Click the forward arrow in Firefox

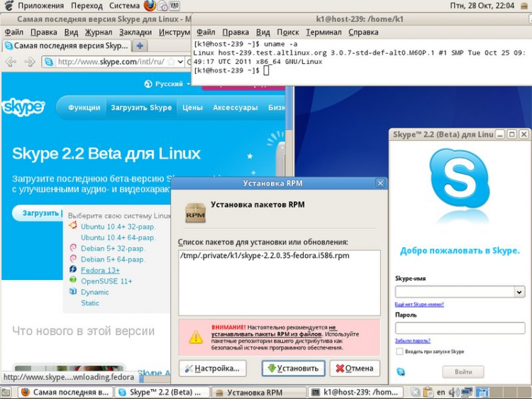click(30, 62)
